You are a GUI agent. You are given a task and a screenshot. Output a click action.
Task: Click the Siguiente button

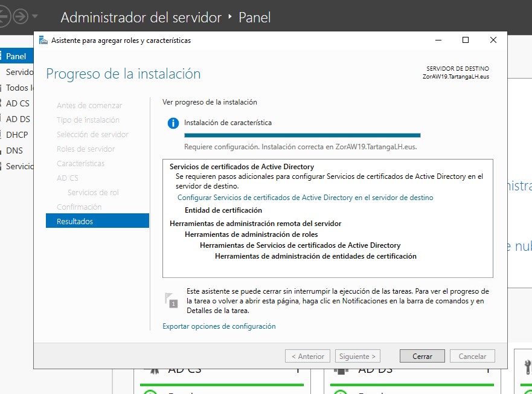pos(357,357)
